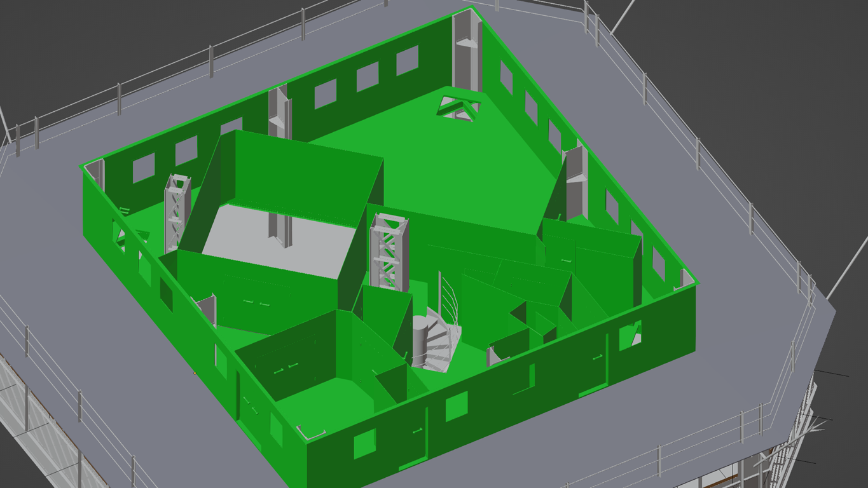Select the steel column on the right exterior wall
The image size is (868, 488).
click(x=575, y=180)
